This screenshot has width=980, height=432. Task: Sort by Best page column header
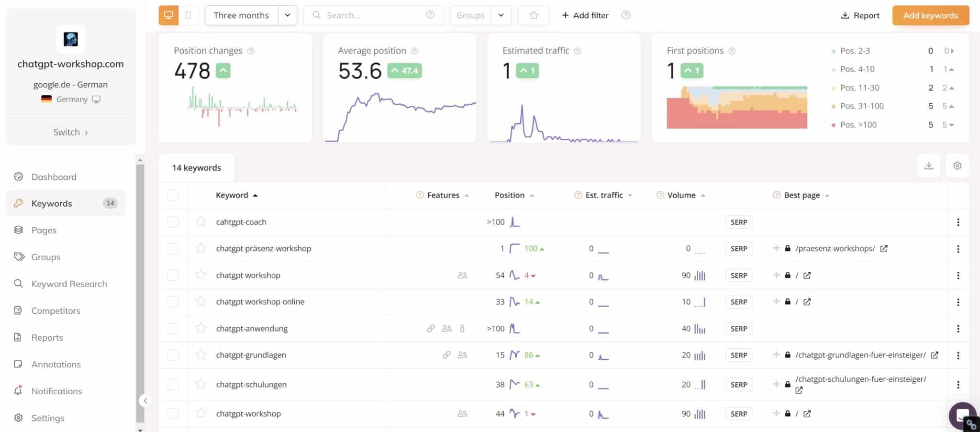click(802, 195)
